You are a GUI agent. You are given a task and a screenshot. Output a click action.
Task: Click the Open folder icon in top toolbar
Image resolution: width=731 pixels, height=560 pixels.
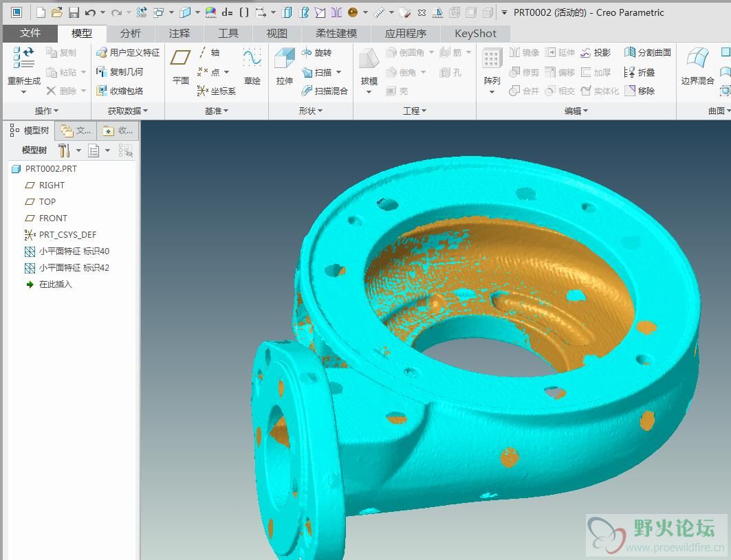pos(57,12)
